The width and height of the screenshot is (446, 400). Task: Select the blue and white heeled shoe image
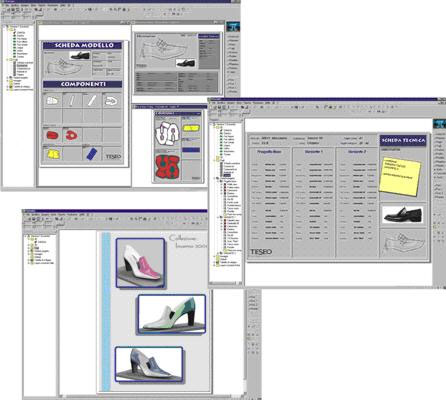(x=149, y=364)
